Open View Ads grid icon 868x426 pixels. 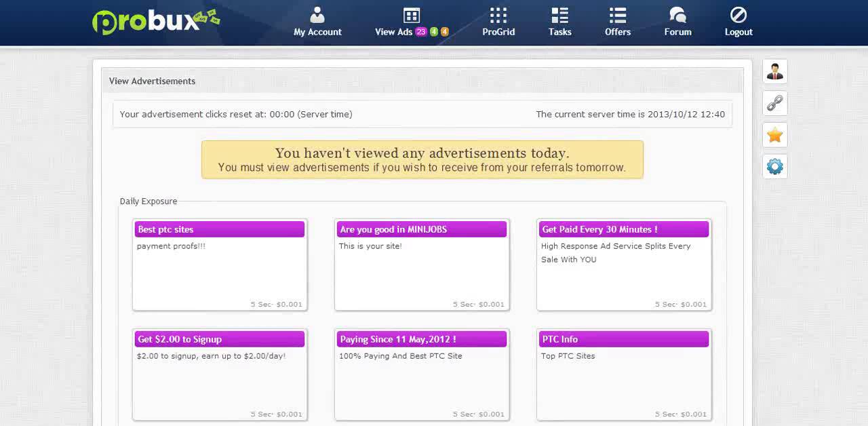click(412, 15)
